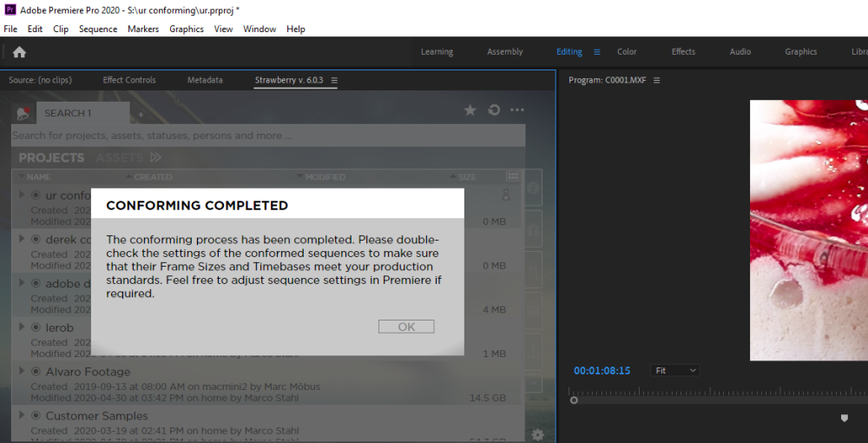Image resolution: width=868 pixels, height=443 pixels.
Task: Click the refresh icon in Strawberry panel
Action: tap(494, 110)
